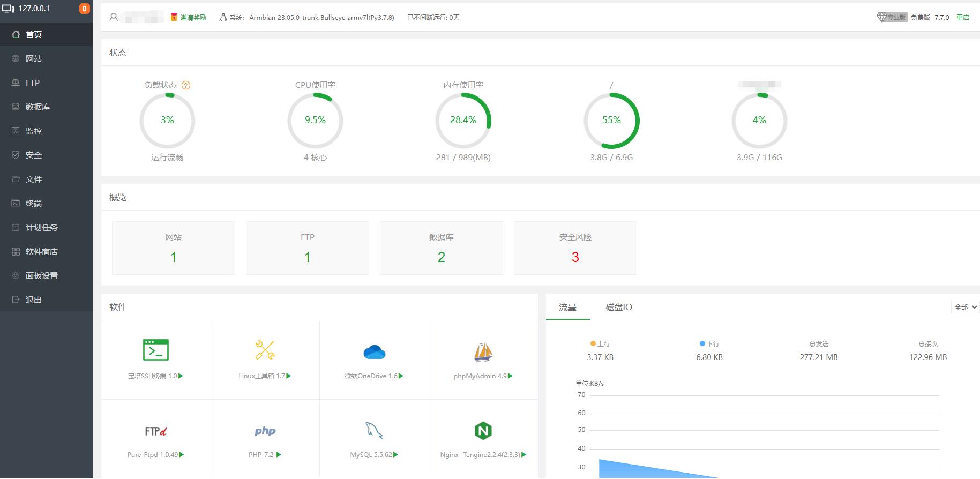The image size is (980, 479).
Task: Open the 宝塔SSH终端 terminal icon
Action: (156, 350)
